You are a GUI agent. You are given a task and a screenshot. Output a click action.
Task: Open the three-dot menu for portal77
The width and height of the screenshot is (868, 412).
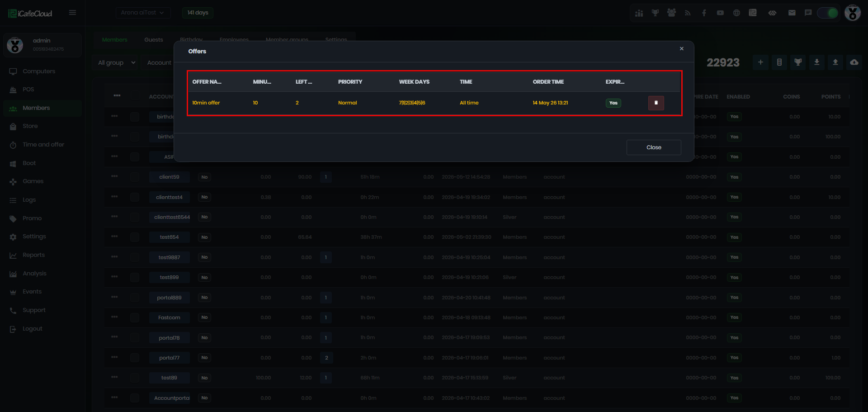(114, 357)
